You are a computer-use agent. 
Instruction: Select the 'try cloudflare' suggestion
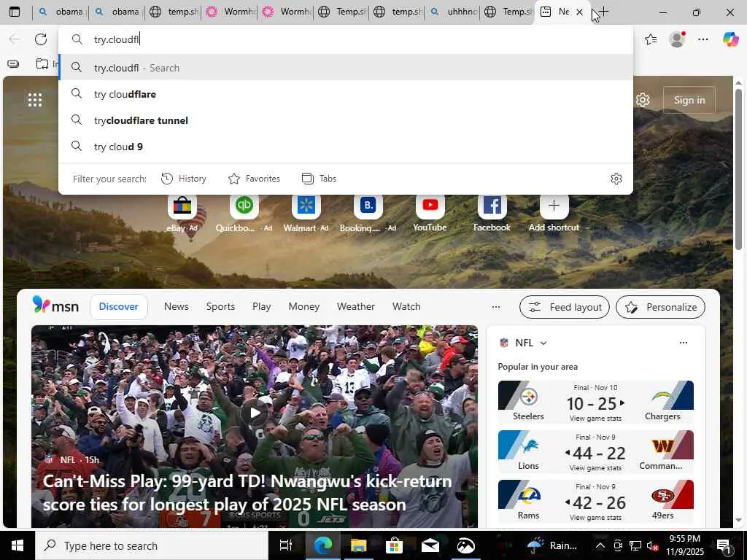(x=345, y=94)
